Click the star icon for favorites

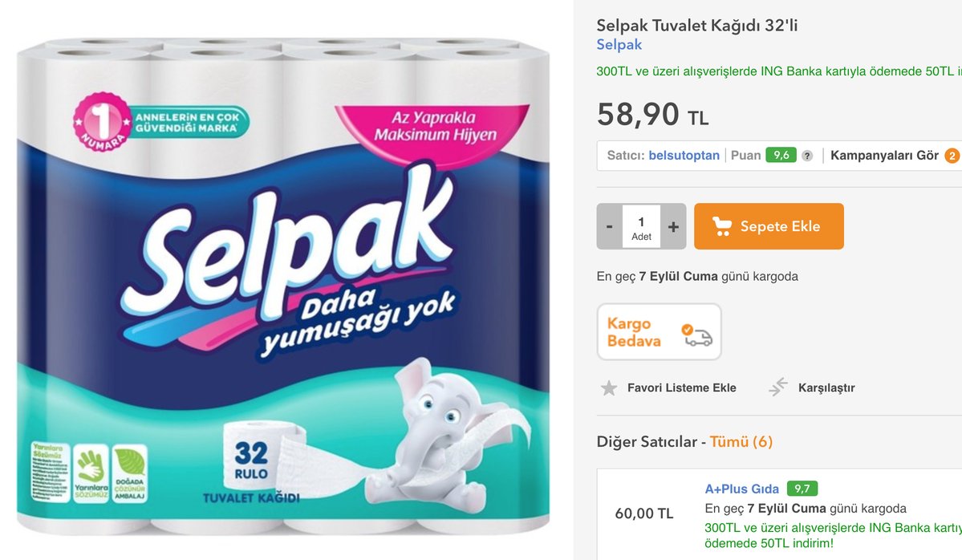(x=609, y=388)
